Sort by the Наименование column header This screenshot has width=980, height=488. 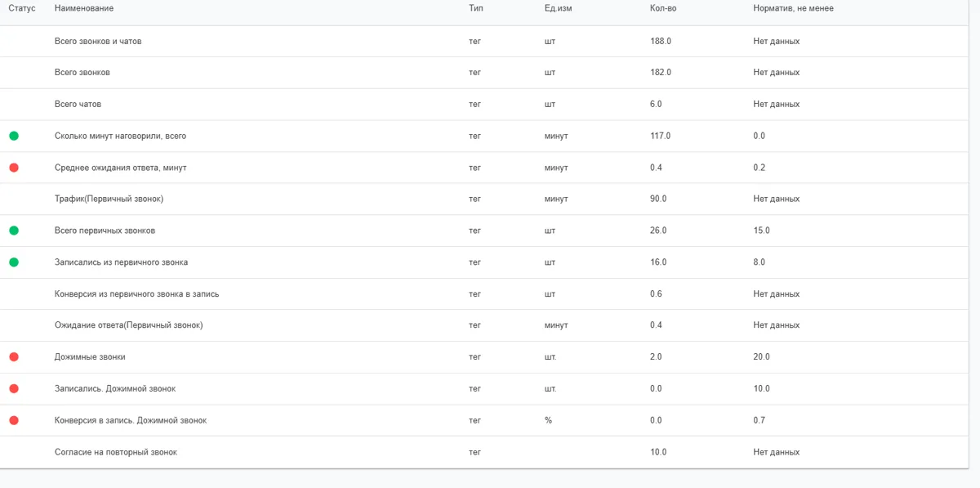(84, 8)
